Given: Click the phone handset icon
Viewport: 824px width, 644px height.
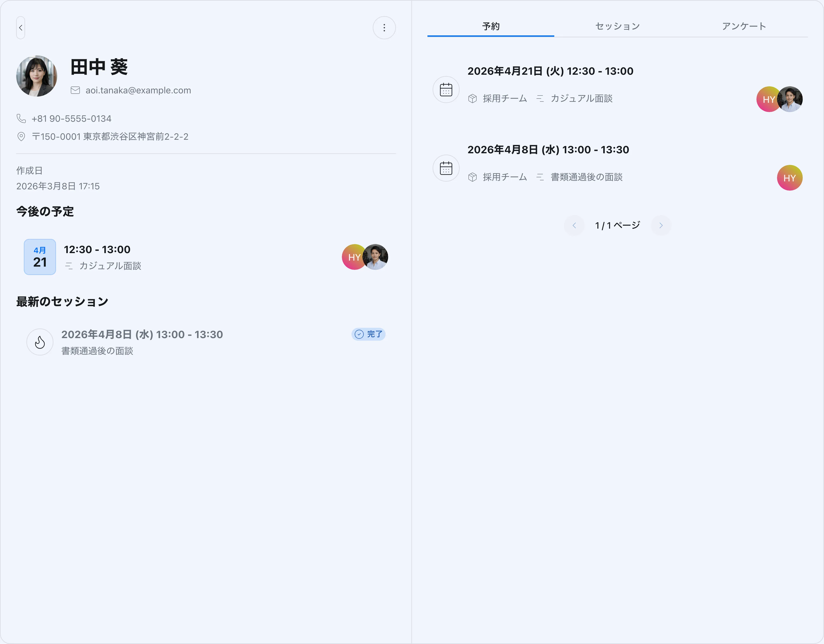Looking at the screenshot, I should pyautogui.click(x=21, y=118).
